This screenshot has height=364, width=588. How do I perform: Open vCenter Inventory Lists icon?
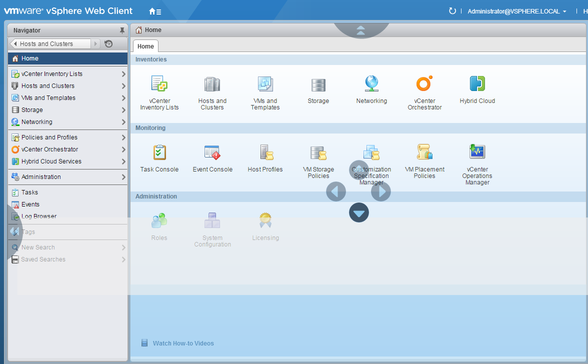159,84
